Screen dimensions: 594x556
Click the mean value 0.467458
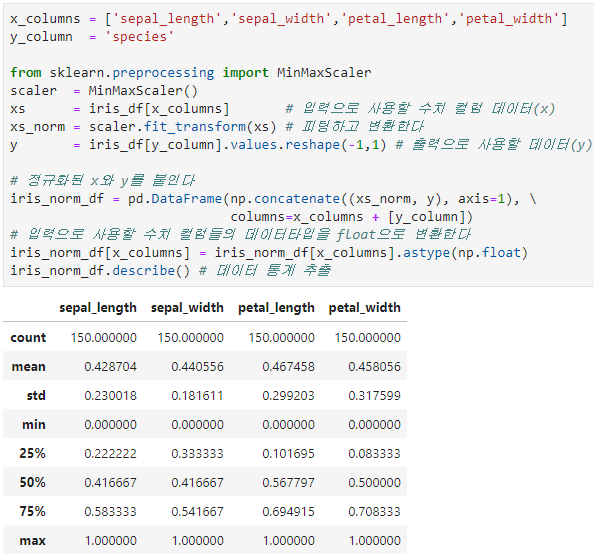pos(288,367)
